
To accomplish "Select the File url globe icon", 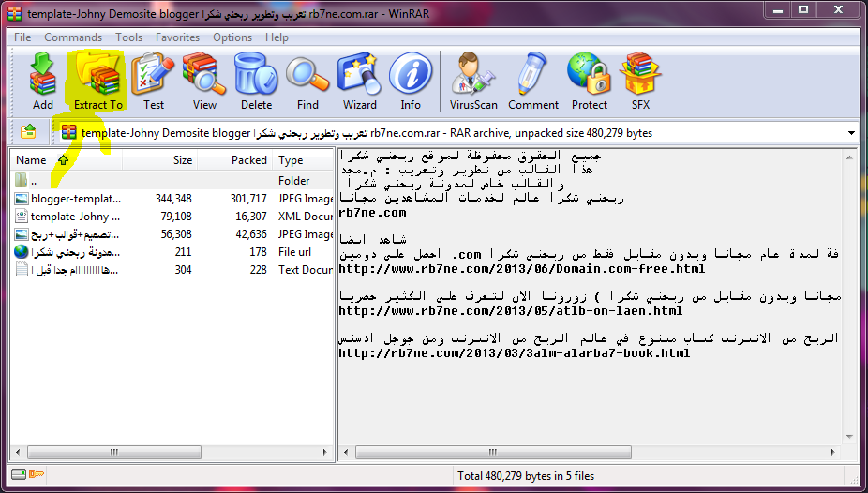I will [22, 252].
